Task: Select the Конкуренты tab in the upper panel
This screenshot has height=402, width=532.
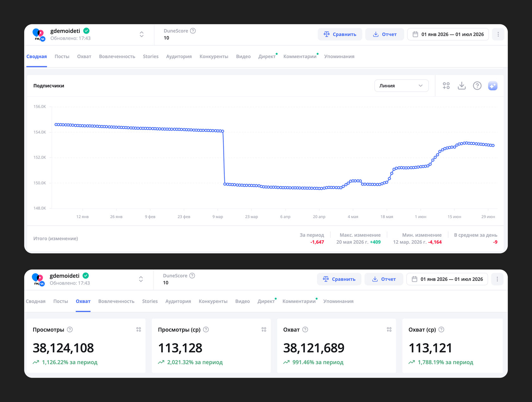Action: pos(214,56)
